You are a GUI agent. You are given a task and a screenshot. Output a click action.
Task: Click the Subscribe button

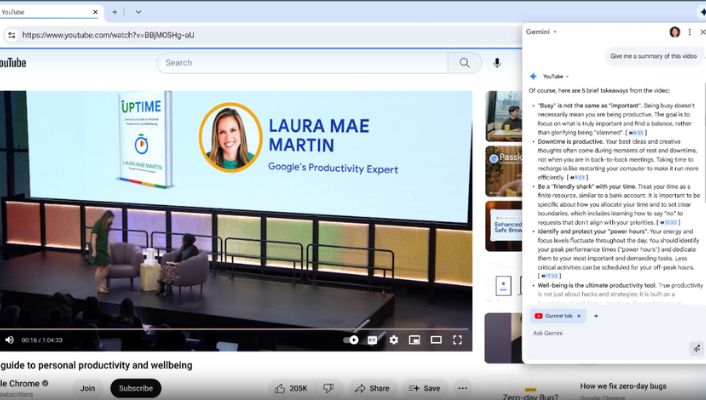pyautogui.click(x=135, y=388)
